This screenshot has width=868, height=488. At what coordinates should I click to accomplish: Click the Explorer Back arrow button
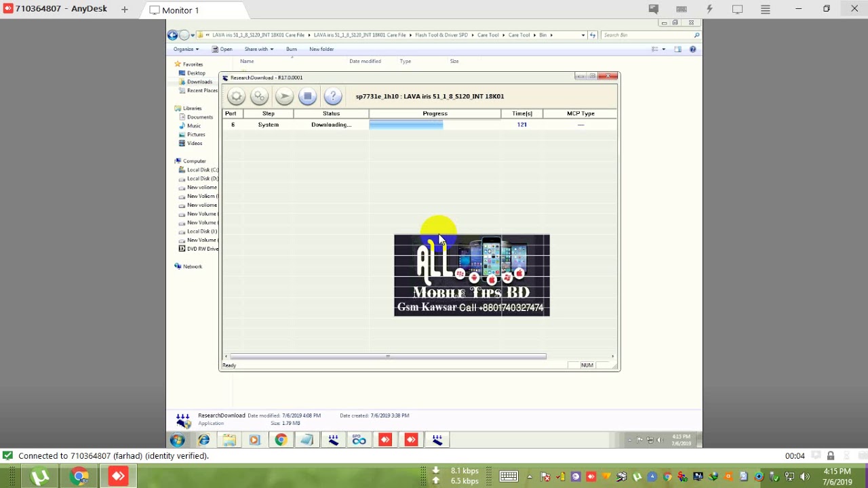click(x=172, y=35)
